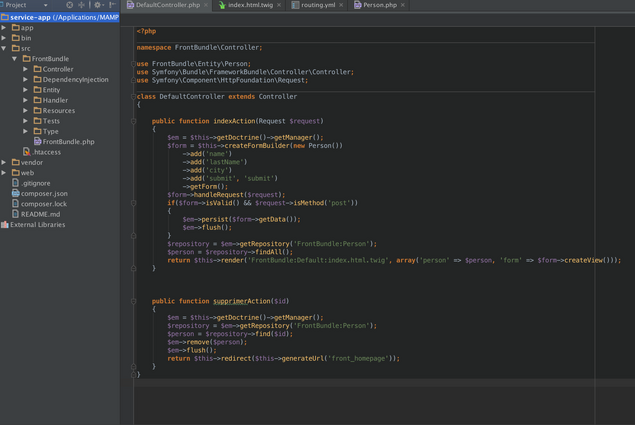Toggle fold marker for indexAction function
Viewport: 635px width, 425px height.
(134, 121)
